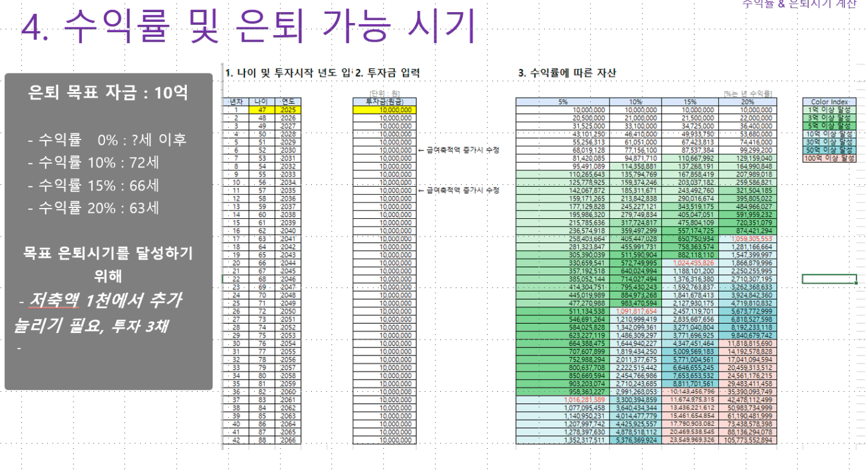Select the red value 1,016,281,389 in 5% column
The image size is (868, 473).
[x=582, y=400]
